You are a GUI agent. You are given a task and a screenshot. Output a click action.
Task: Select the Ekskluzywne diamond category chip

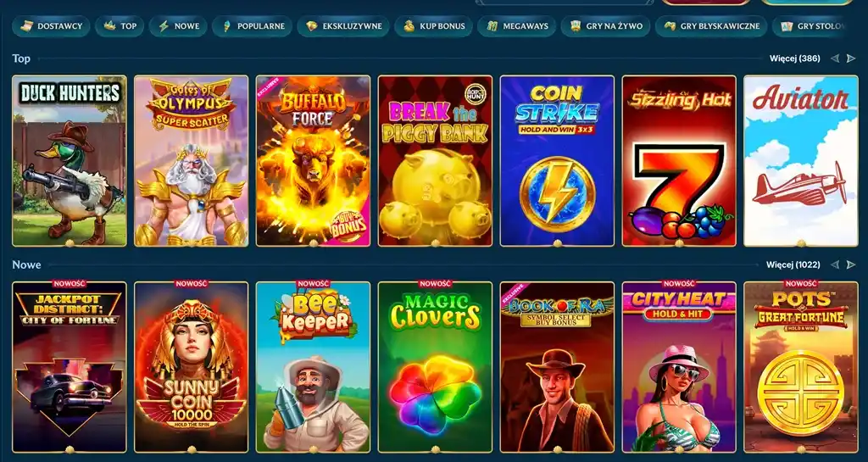(x=343, y=26)
